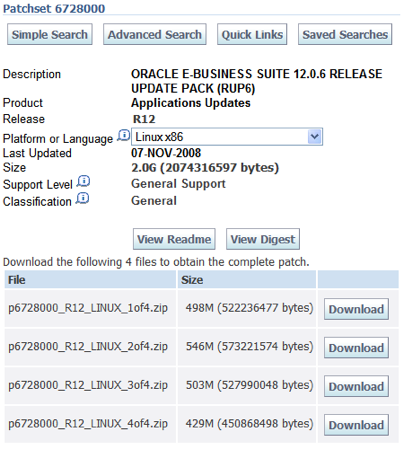404x450 pixels.
Task: Click the View Digest button
Action: [263, 239]
